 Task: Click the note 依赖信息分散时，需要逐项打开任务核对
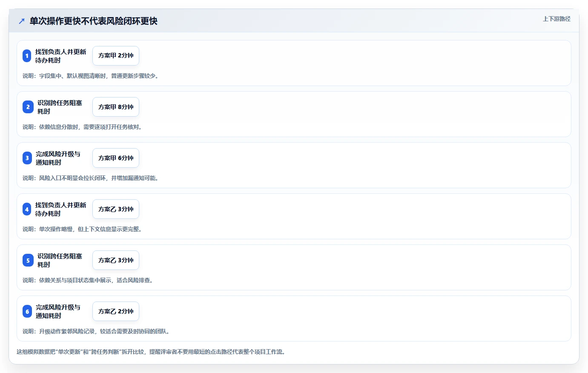(x=90, y=127)
